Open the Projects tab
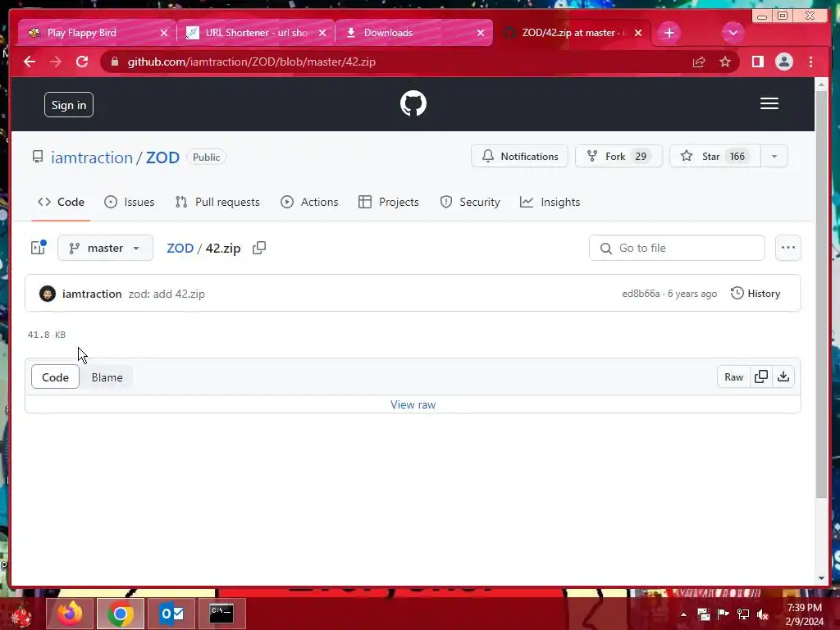The image size is (840, 630). tap(388, 202)
